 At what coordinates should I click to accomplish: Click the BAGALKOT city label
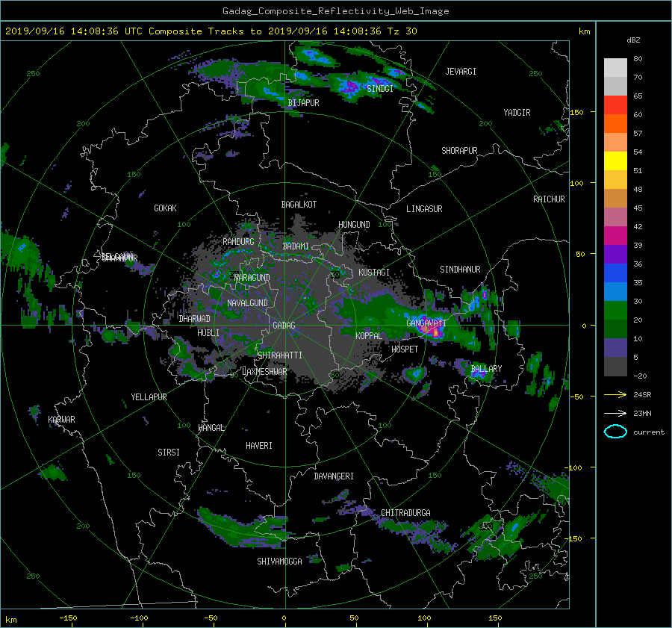[299, 205]
